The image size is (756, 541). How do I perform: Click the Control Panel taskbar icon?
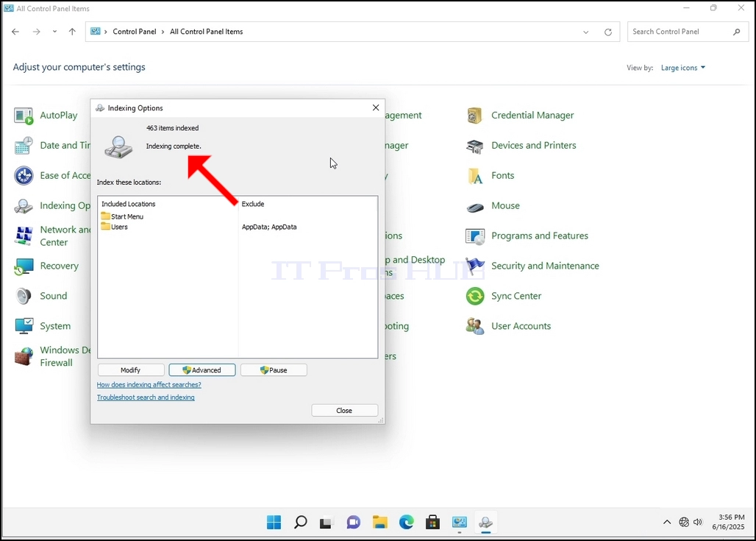[460, 522]
